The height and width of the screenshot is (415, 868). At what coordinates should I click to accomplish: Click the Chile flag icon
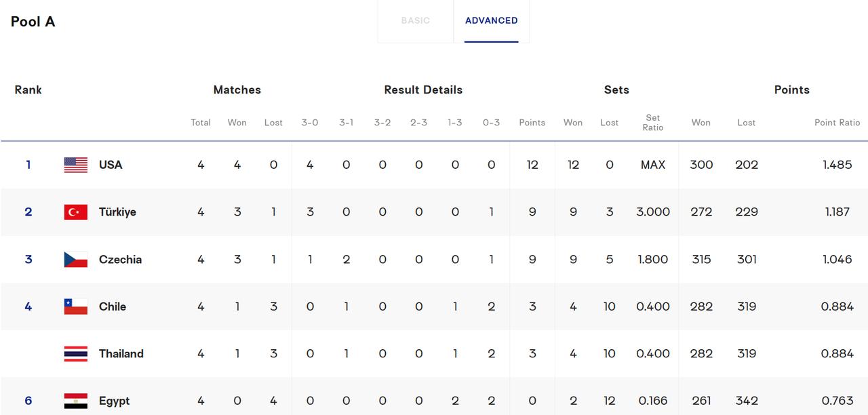point(76,307)
